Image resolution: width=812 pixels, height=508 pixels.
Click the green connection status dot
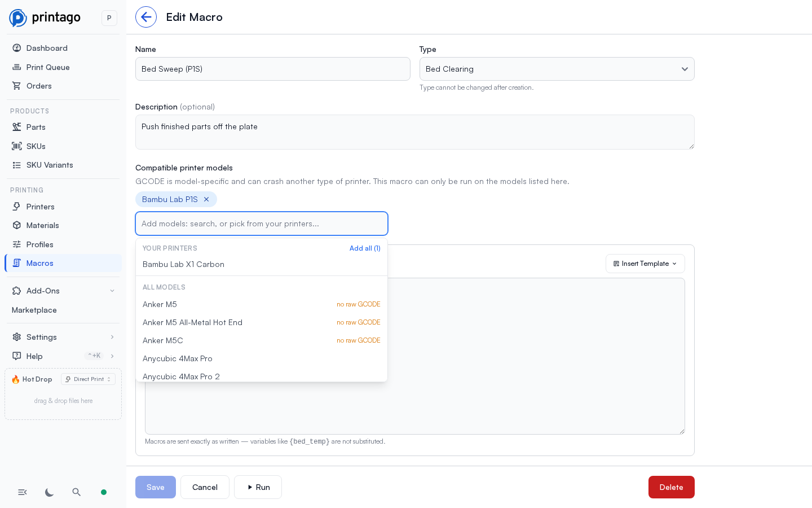coord(104,492)
